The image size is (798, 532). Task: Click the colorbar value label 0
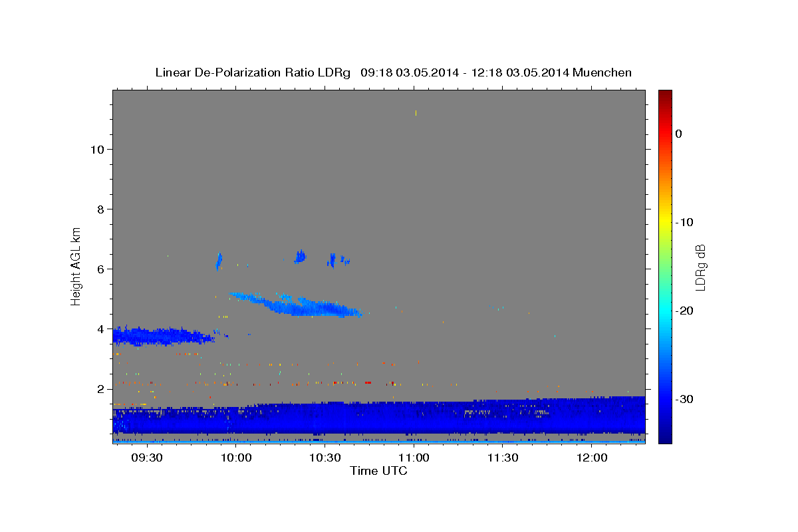point(679,134)
